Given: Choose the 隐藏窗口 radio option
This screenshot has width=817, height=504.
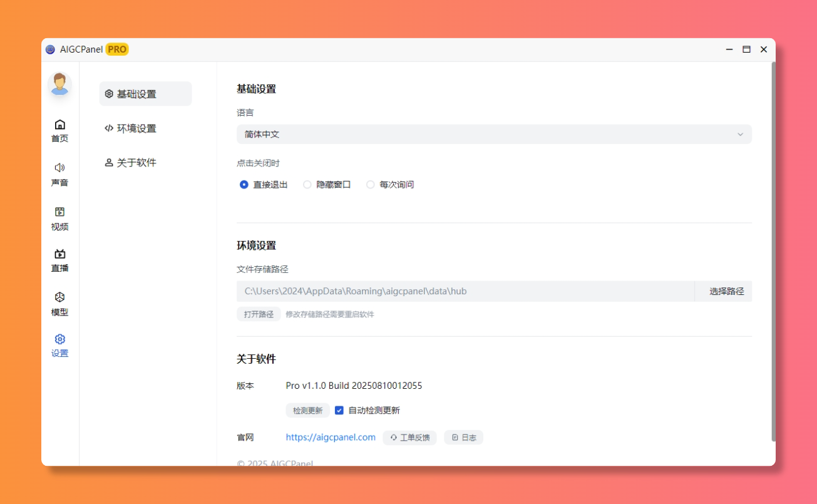Looking at the screenshot, I should (307, 185).
